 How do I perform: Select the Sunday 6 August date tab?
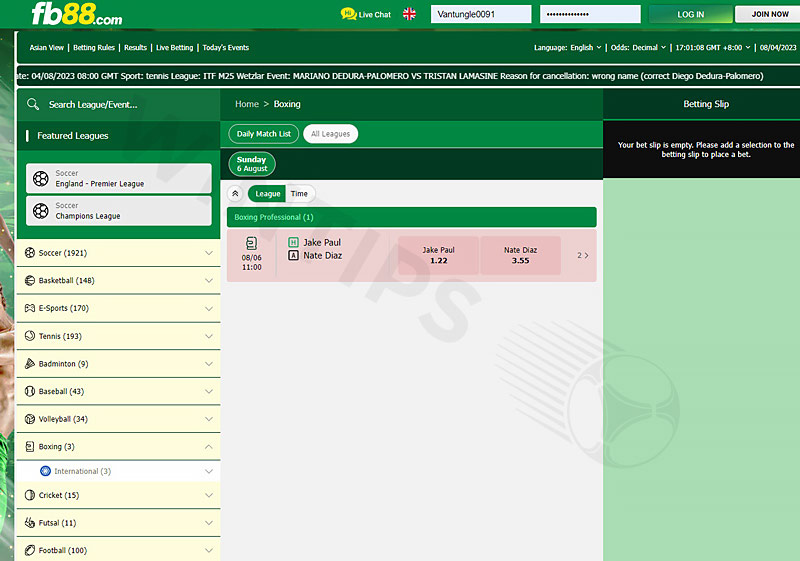(x=252, y=164)
